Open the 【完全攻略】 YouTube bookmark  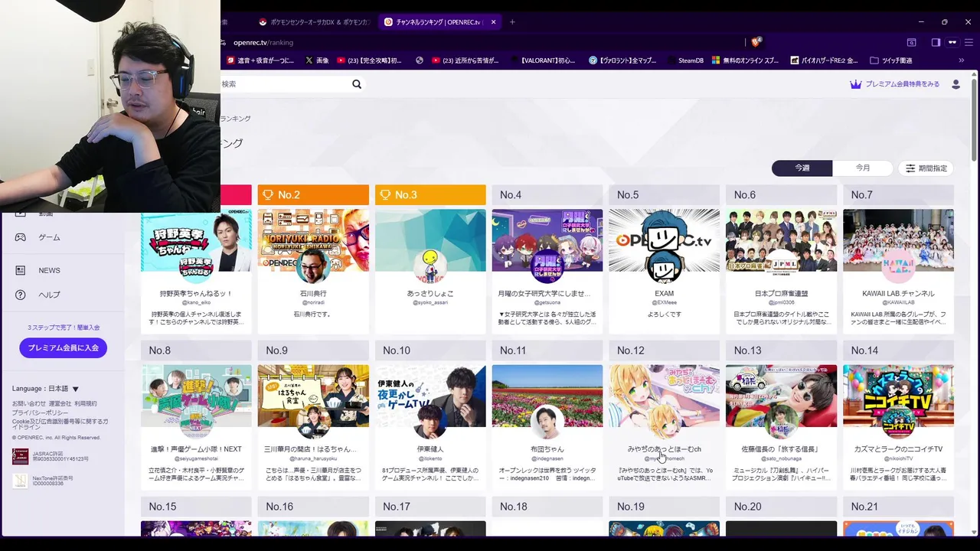click(x=369, y=60)
